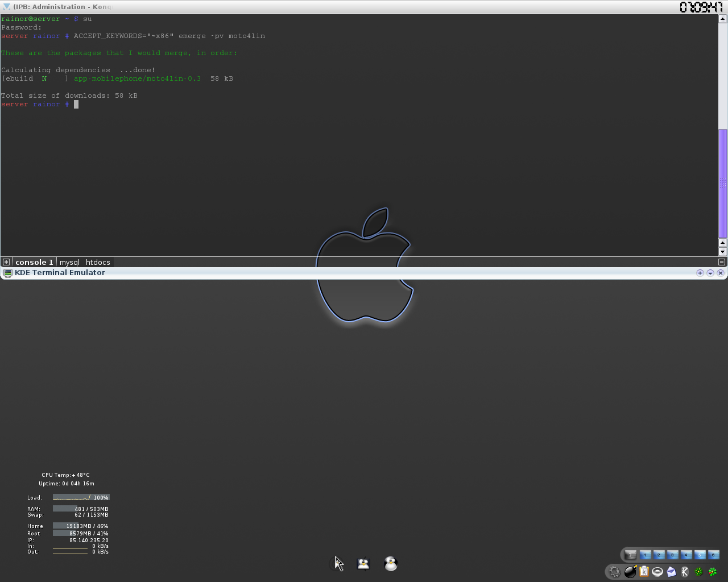
Task: Select the console 1 session tab
Action: [34, 262]
